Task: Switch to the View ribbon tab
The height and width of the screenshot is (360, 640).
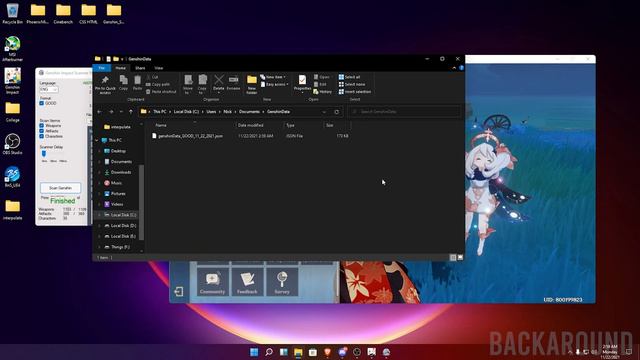Action: click(158, 68)
